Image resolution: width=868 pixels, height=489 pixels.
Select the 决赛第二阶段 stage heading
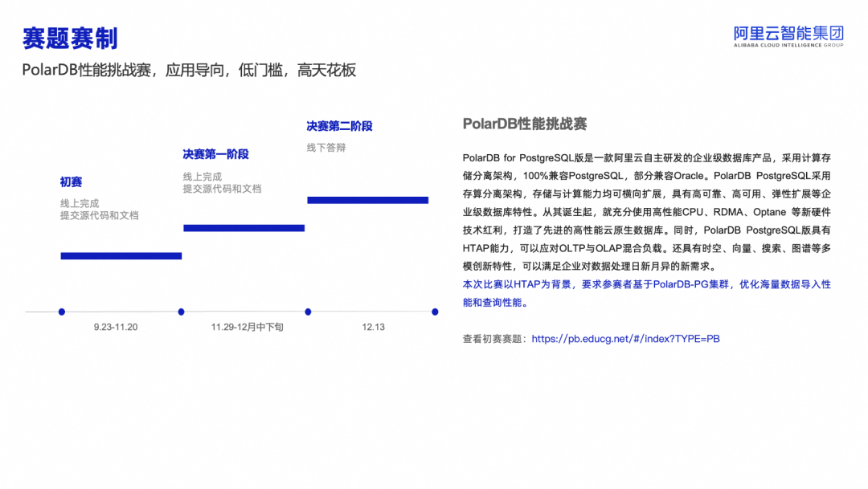339,126
